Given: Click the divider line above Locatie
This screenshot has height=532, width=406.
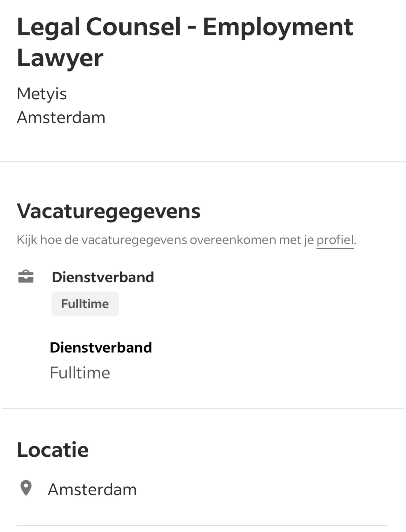Looking at the screenshot, I should 203,409.
